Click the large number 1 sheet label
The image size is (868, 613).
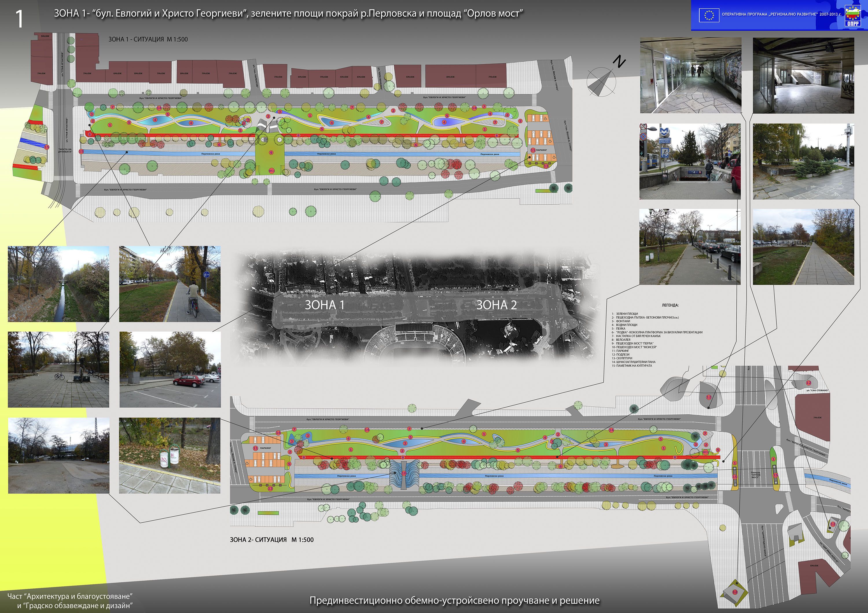(x=19, y=19)
